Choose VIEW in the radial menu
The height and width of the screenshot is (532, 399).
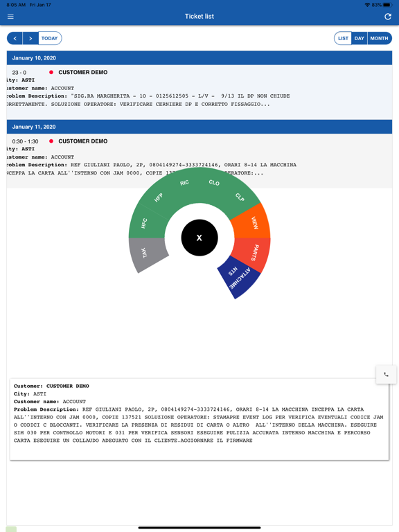pos(254,223)
